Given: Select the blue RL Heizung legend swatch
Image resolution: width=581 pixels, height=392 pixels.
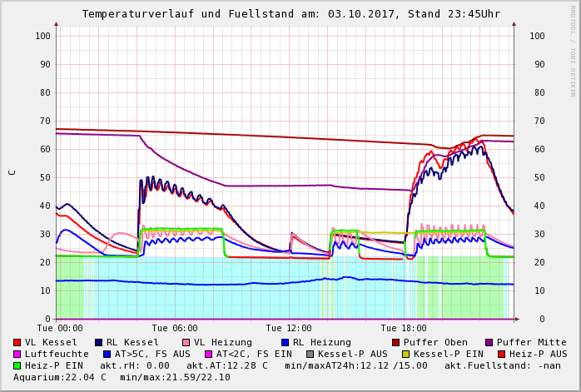Looking at the screenshot, I should (284, 343).
